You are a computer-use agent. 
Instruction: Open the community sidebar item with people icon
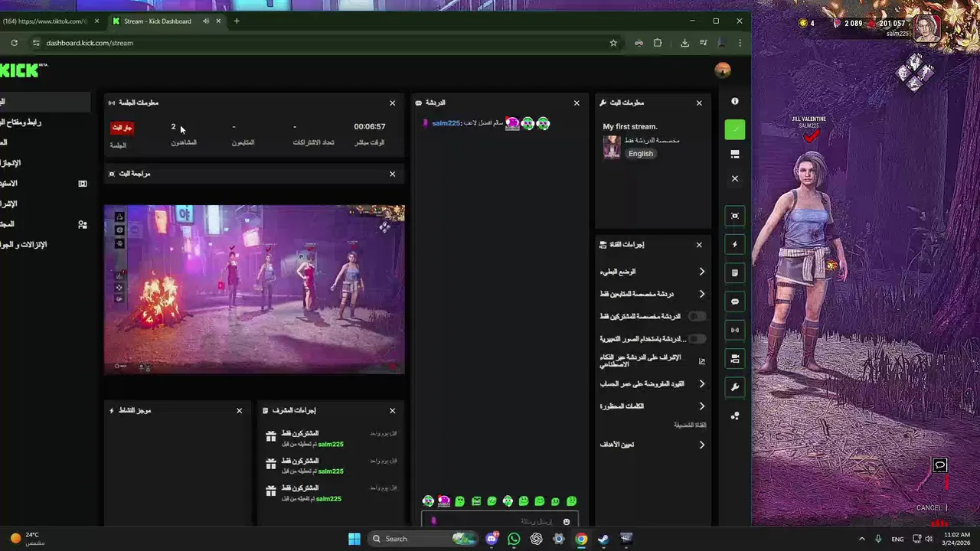pos(44,224)
